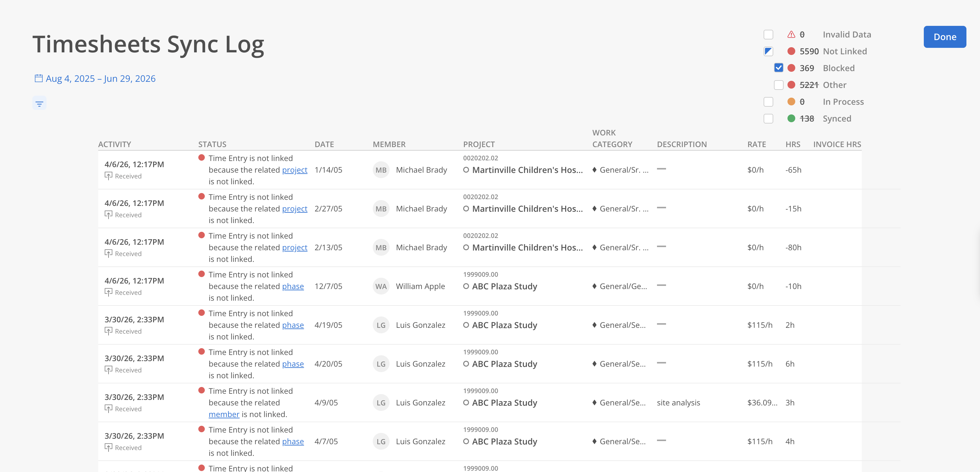Image resolution: width=980 pixels, height=472 pixels.
Task: Click the "site analysis" description
Action: click(x=678, y=403)
